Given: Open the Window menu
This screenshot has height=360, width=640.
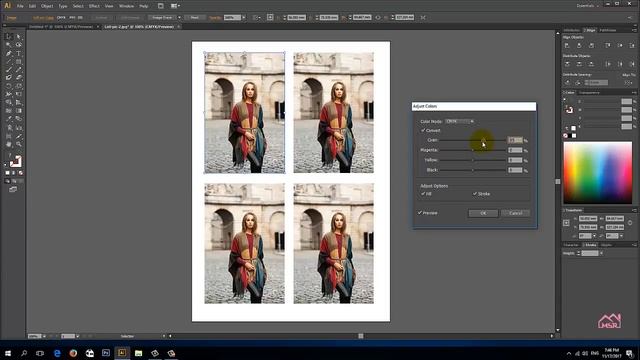Looking at the screenshot, I should tap(126, 6).
